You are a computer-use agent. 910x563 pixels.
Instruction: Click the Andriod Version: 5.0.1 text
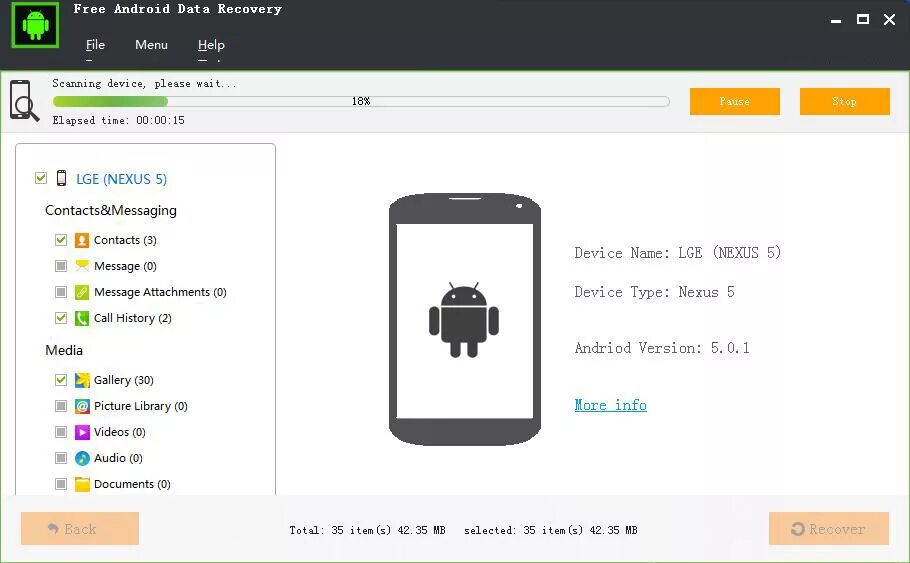tap(662, 348)
